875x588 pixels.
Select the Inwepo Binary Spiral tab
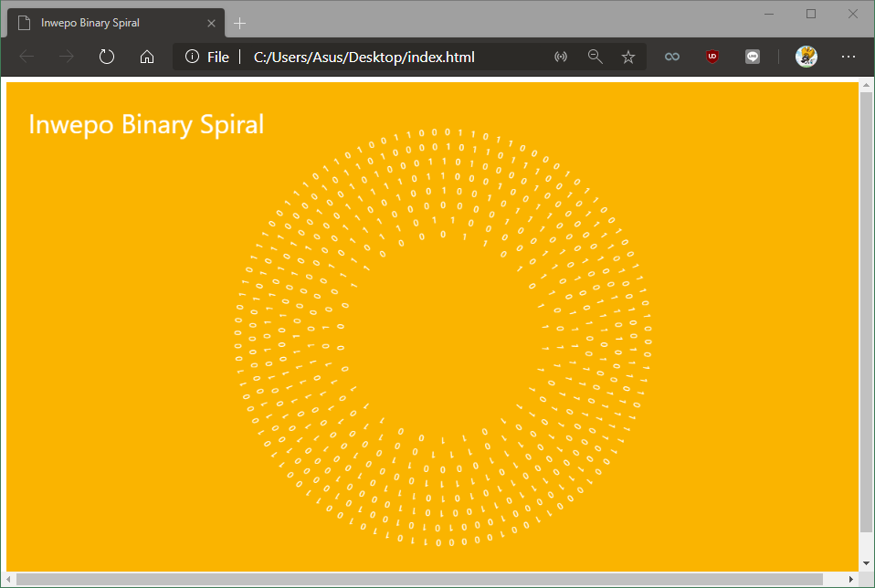(100, 23)
